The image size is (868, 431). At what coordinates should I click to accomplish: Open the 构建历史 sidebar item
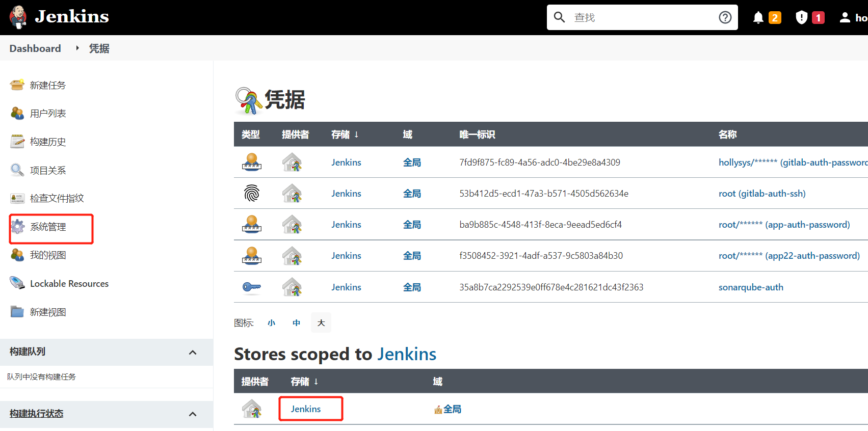[48, 142]
